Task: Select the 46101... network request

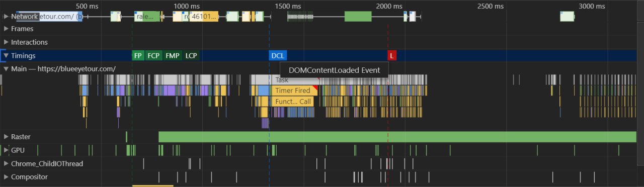Action: [x=204, y=16]
